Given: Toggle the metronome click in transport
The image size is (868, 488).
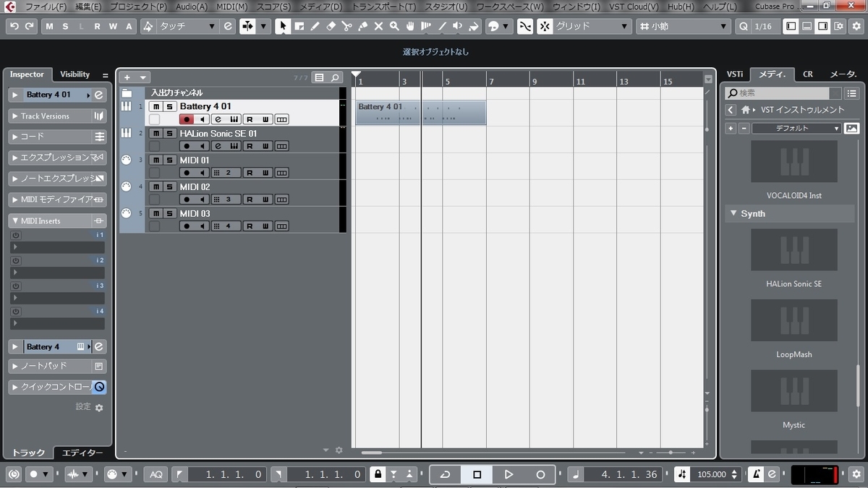Looking at the screenshot, I should [x=756, y=474].
